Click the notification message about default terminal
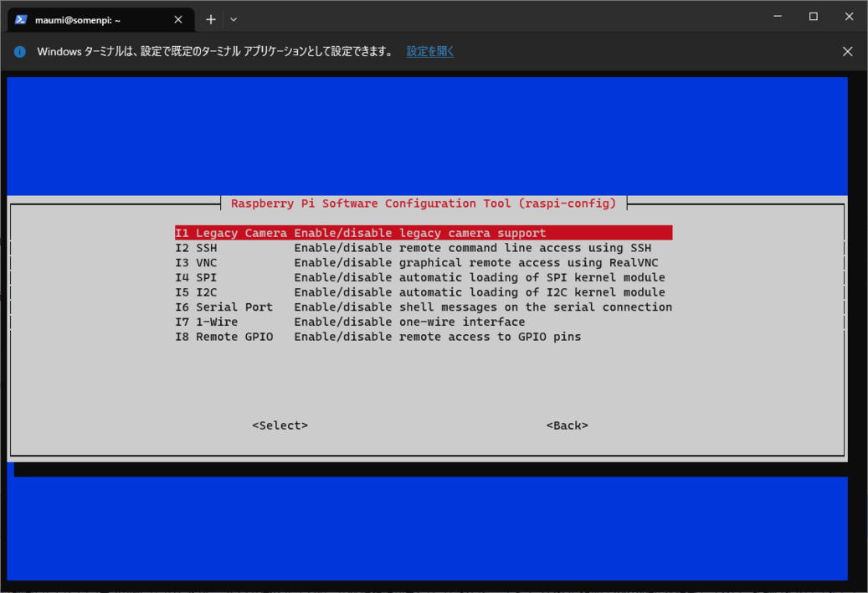Viewport: 868px width, 593px height. (215, 51)
